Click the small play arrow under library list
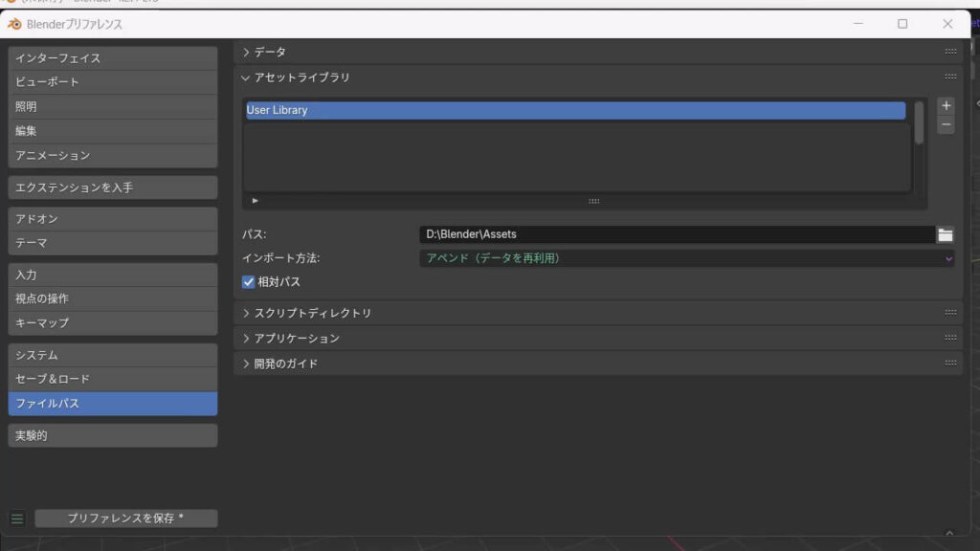 pos(255,201)
